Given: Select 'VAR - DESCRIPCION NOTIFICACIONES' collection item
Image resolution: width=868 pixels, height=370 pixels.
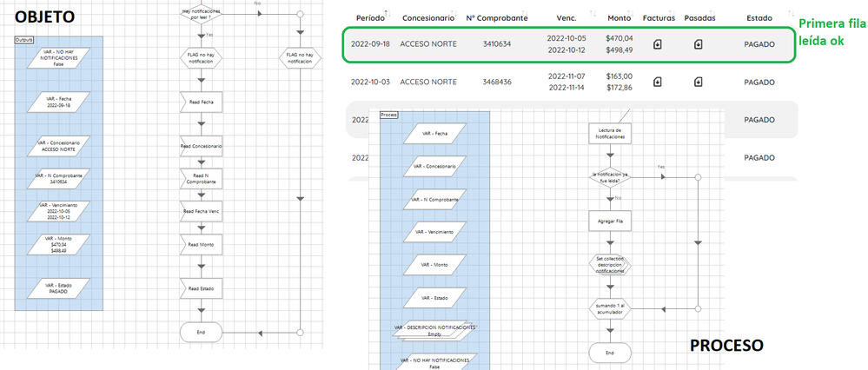Looking at the screenshot, I should click(x=435, y=331).
